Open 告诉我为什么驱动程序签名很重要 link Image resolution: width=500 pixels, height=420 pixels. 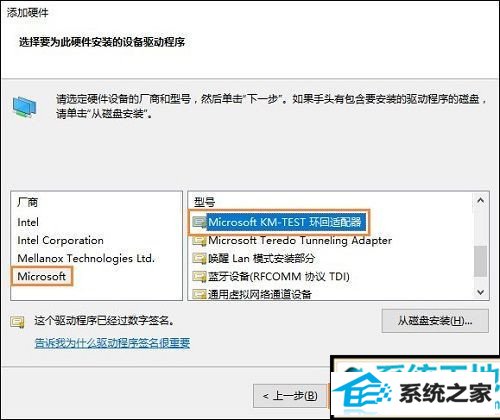[x=112, y=343]
